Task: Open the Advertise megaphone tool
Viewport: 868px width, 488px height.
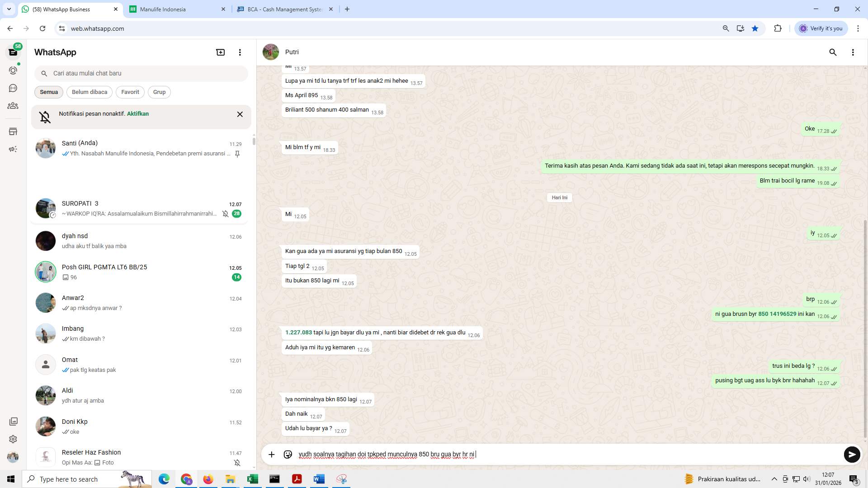Action: click(x=13, y=149)
